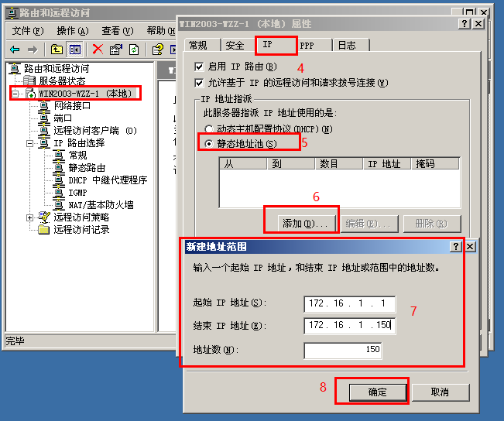Open the 操作(A) menu
504x421 pixels.
click(73, 31)
